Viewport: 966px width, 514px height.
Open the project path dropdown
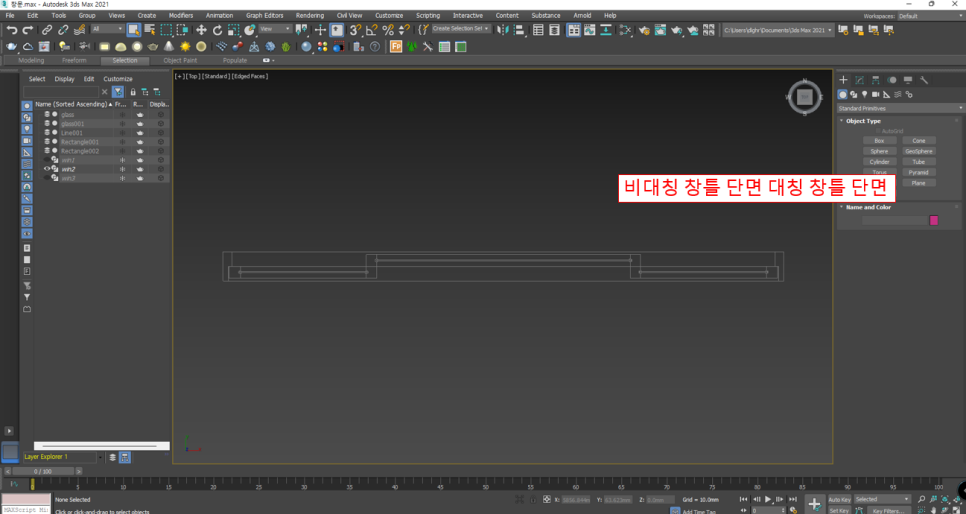(778, 30)
